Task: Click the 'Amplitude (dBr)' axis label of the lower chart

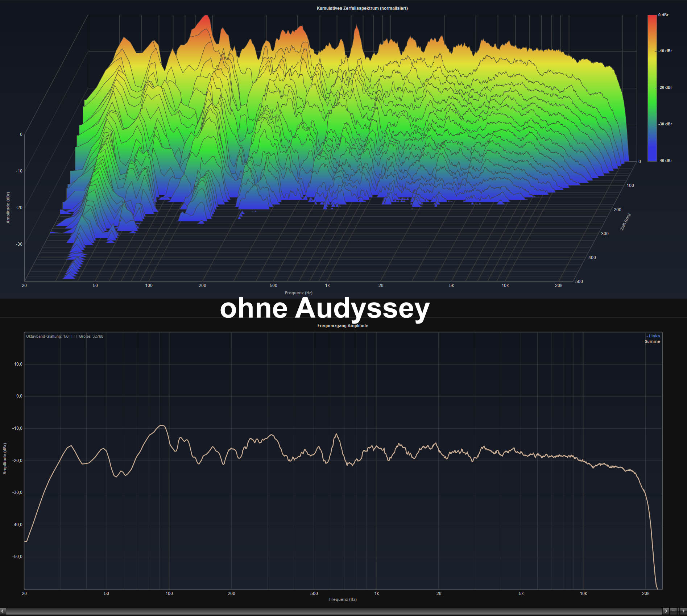Action: pyautogui.click(x=5, y=459)
